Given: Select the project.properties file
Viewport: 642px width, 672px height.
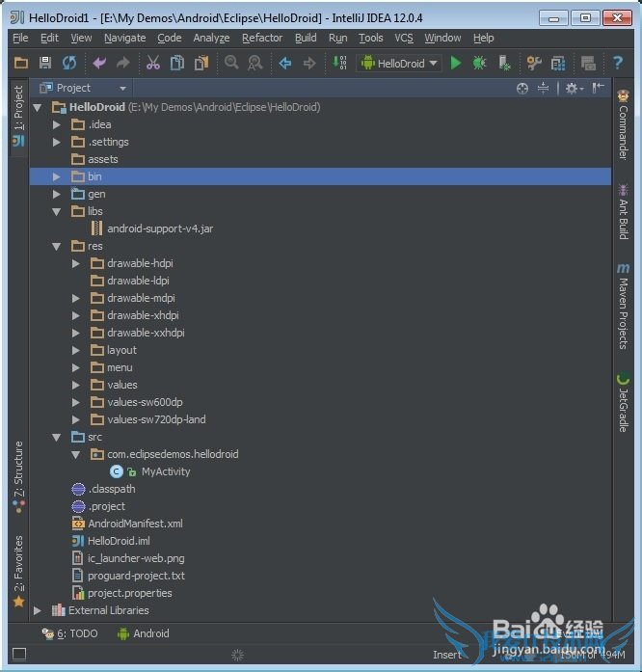Looking at the screenshot, I should pyautogui.click(x=130, y=593).
